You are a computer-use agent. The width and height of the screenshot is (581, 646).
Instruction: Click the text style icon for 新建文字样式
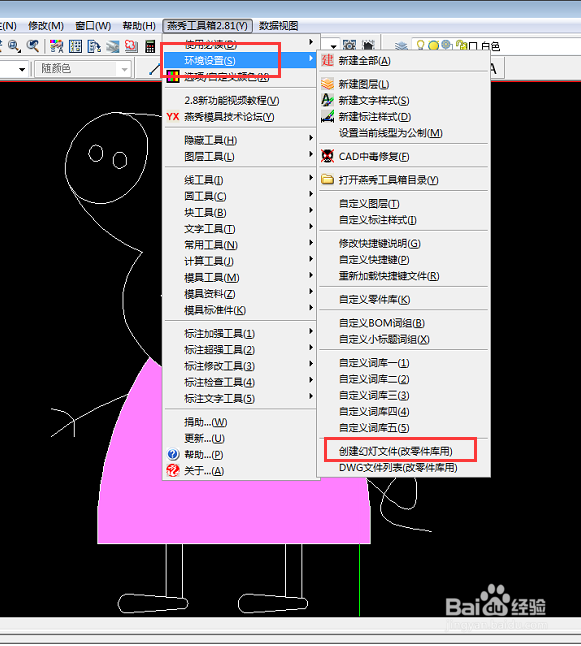[328, 100]
